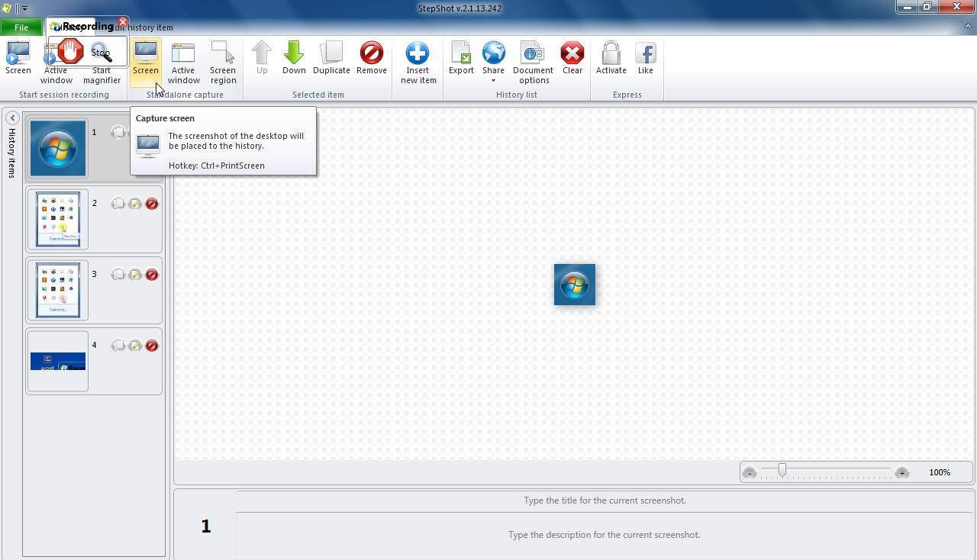Screen dimensions: 977x560
Task: Insert new item into history
Action: (418, 63)
